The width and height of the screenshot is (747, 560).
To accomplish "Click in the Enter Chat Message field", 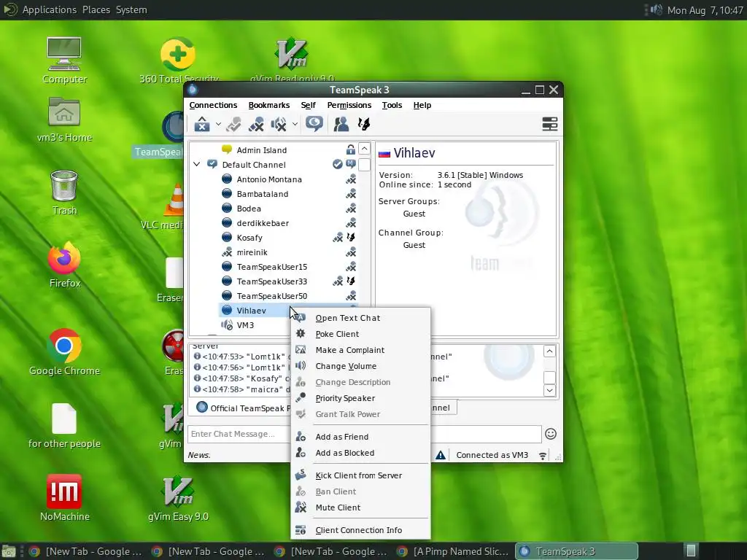I will 365,434.
